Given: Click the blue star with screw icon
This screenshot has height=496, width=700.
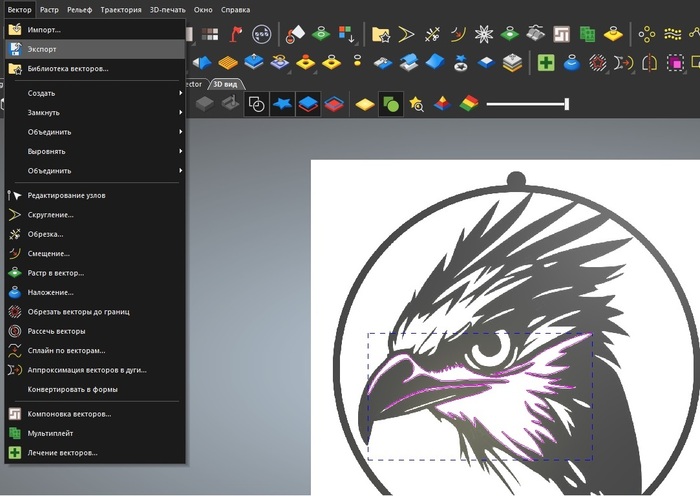Looking at the screenshot, I should [460, 63].
